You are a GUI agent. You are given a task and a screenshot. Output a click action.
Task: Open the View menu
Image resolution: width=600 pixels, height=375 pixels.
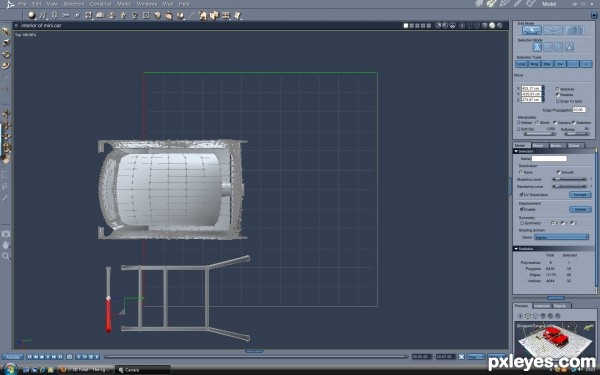pos(52,4)
